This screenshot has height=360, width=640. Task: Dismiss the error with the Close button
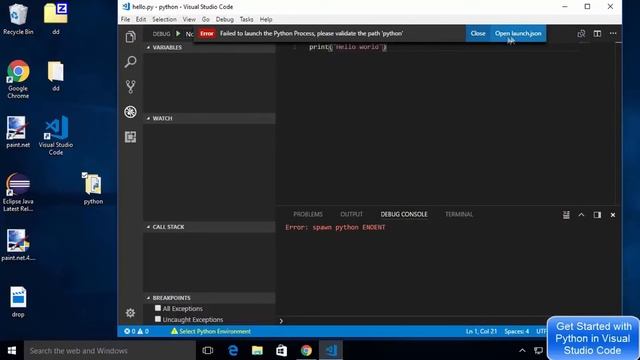[478, 33]
